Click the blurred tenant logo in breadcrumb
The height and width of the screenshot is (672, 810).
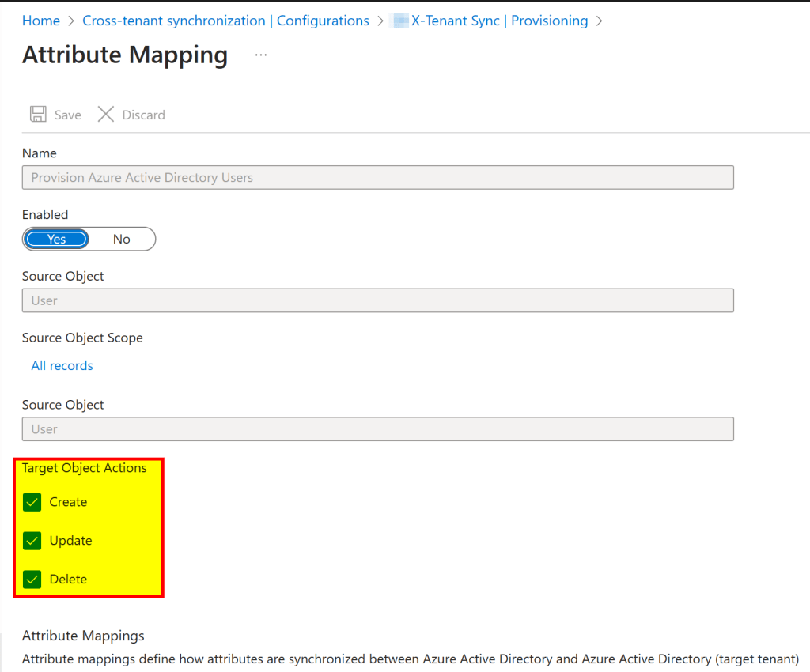pos(400,21)
